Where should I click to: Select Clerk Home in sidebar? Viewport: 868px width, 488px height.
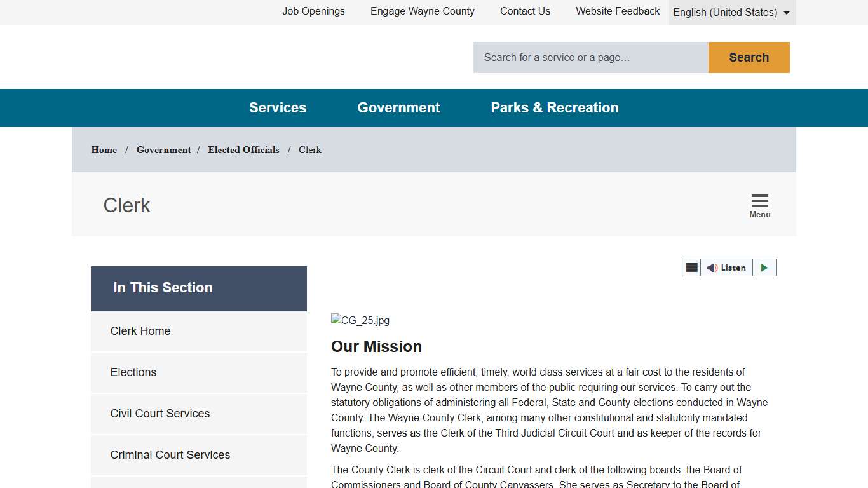point(140,331)
